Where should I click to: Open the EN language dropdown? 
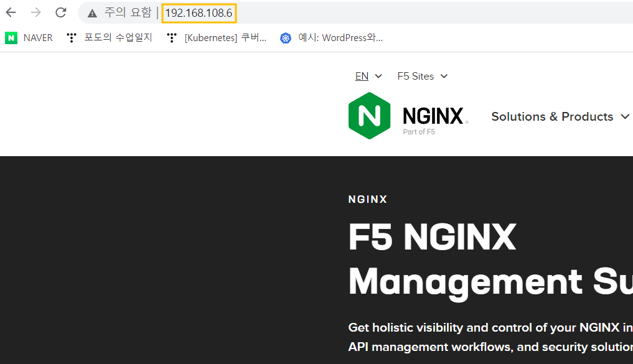(x=368, y=77)
